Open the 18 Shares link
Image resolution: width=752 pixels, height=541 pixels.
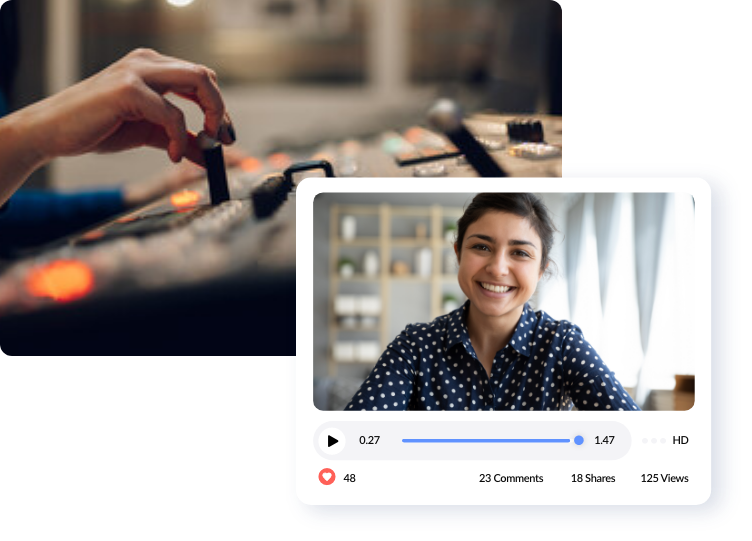click(x=593, y=478)
